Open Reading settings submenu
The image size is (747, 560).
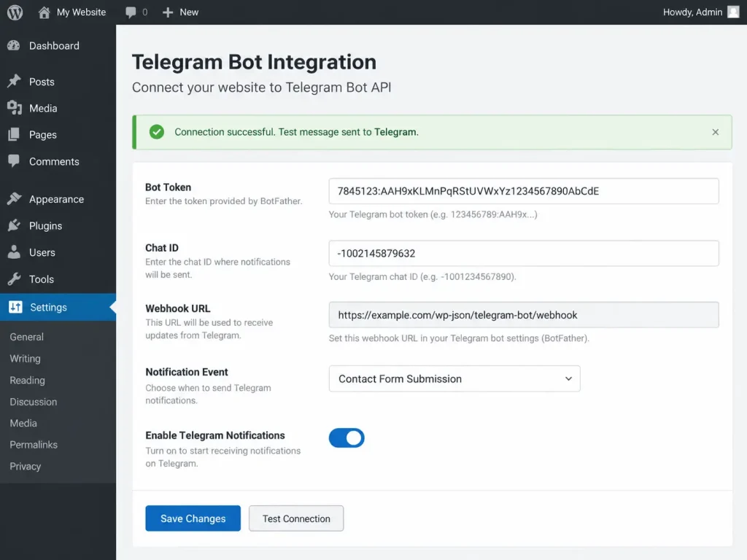[27, 380]
